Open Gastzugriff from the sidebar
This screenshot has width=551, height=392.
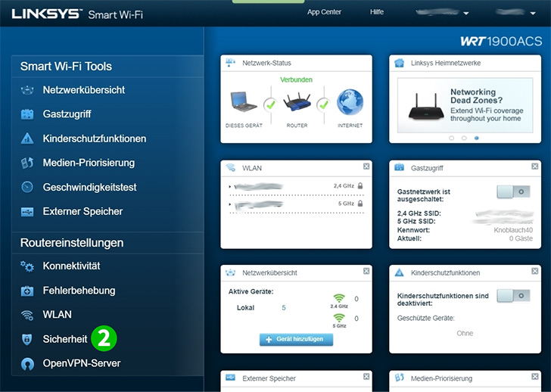click(67, 114)
